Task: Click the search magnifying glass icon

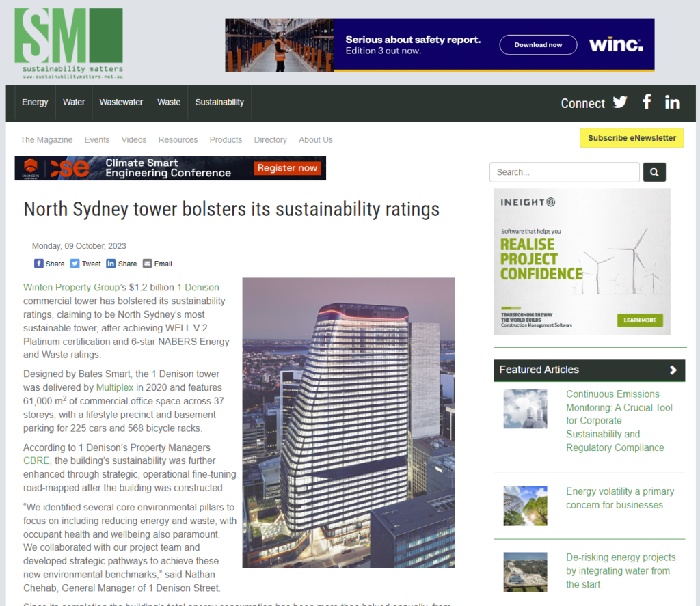Action: click(654, 171)
